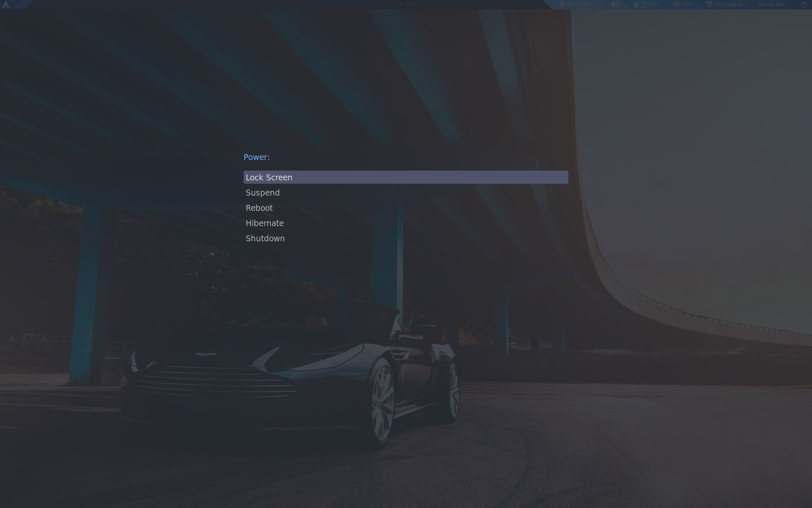Click the battery icon
Image resolution: width=812 pixels, height=508 pixels.
coord(639,5)
